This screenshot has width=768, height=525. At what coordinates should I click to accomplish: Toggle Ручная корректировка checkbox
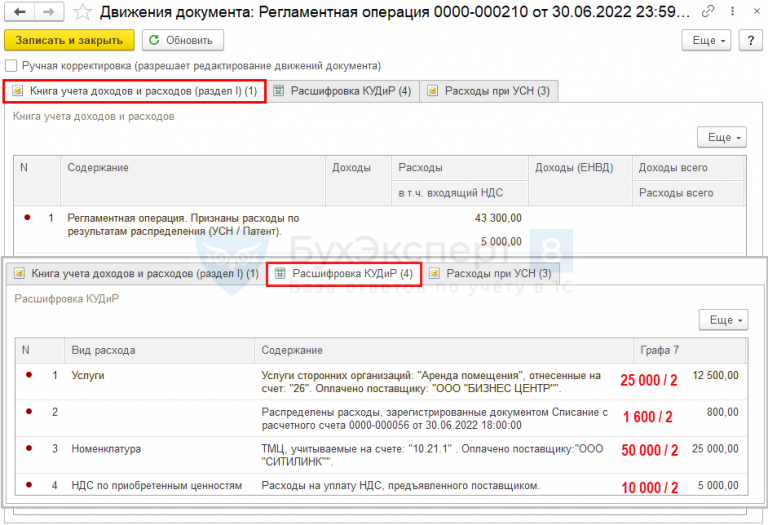[11, 66]
